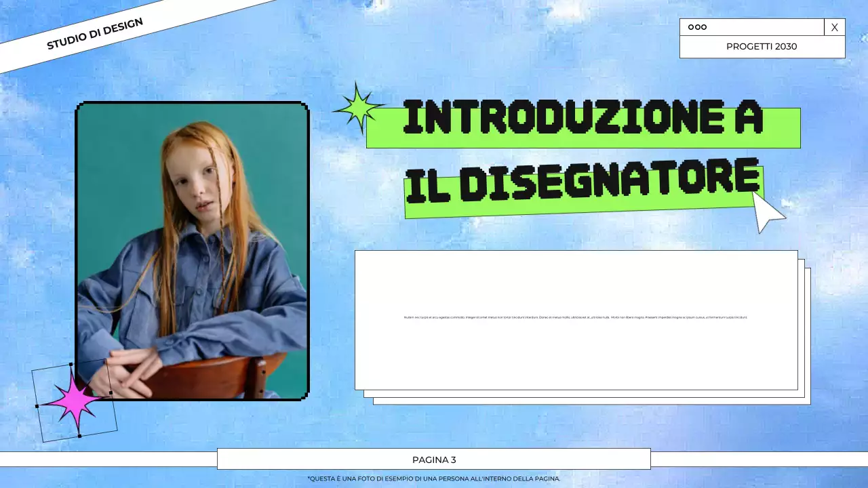Click the PAGINA 3 footer bar

[433, 459]
